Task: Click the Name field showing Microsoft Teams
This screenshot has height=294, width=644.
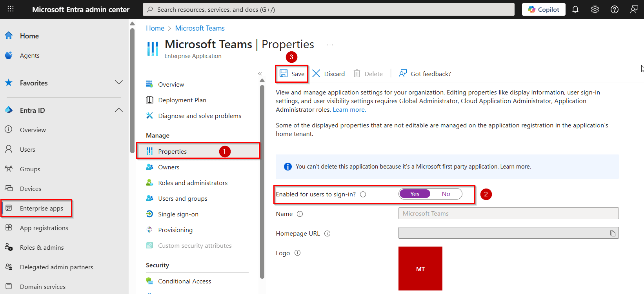Action: [x=508, y=213]
